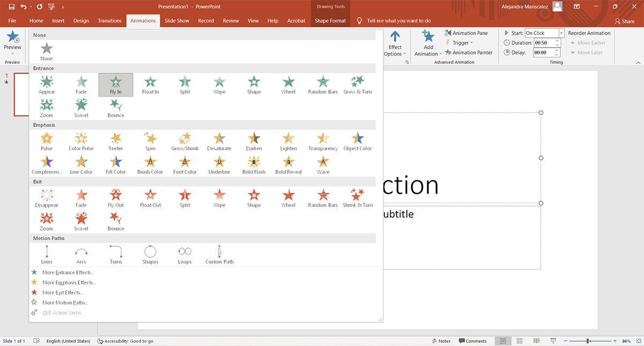
Task: Toggle the Notes pane in status bar
Action: 441,341
